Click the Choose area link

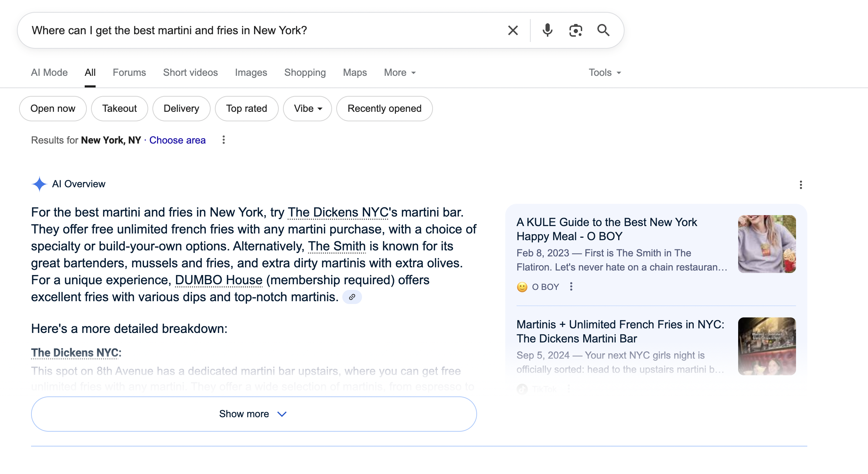point(177,140)
